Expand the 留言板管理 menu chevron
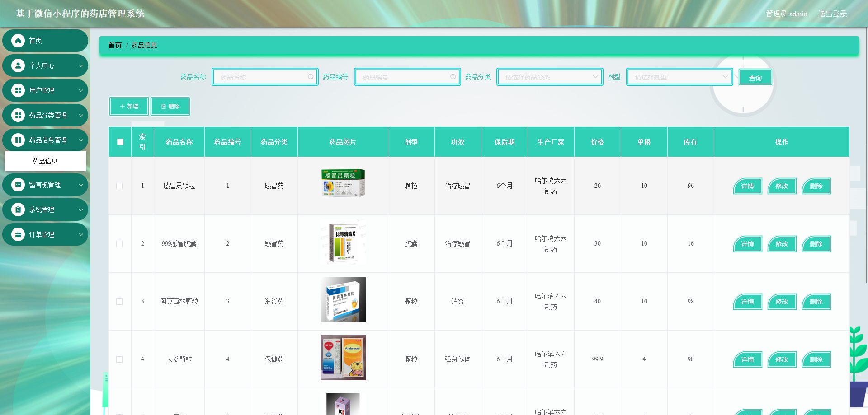The height and width of the screenshot is (415, 868). coord(81,185)
